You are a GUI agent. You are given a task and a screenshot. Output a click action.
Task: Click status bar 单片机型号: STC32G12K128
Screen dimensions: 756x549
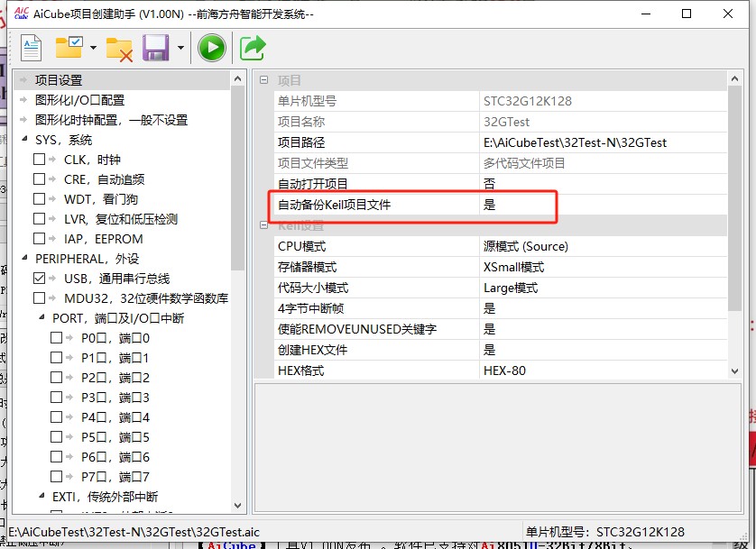point(605,532)
